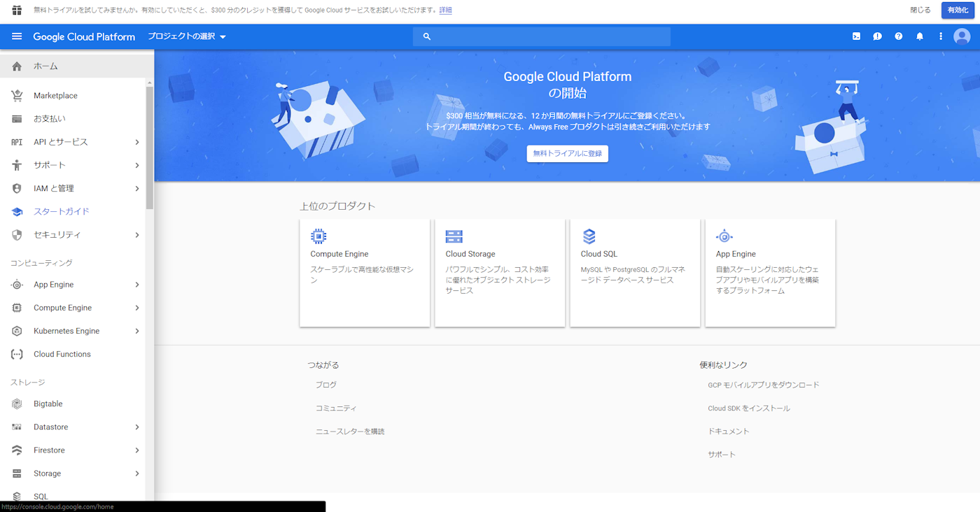Viewport: 980px width, 512px height.
Task: Select Bigtable in the sidebar
Action: (73, 404)
